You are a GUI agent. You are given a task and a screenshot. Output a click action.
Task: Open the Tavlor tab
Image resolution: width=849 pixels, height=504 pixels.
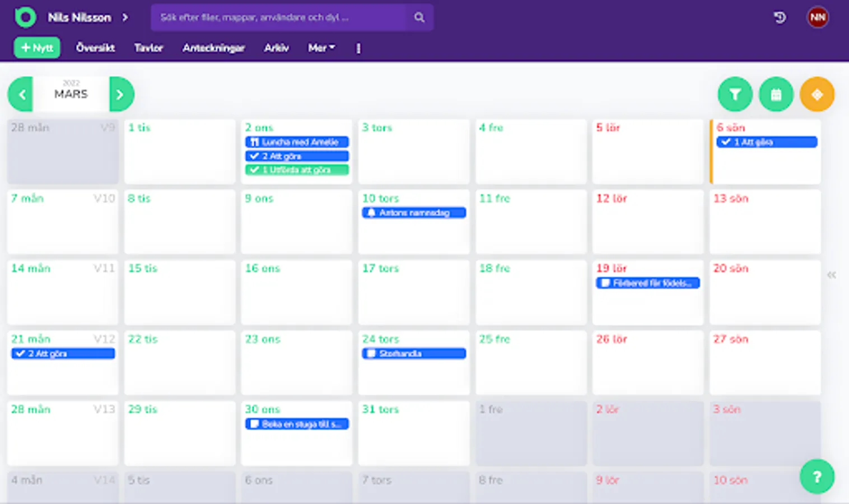(148, 48)
